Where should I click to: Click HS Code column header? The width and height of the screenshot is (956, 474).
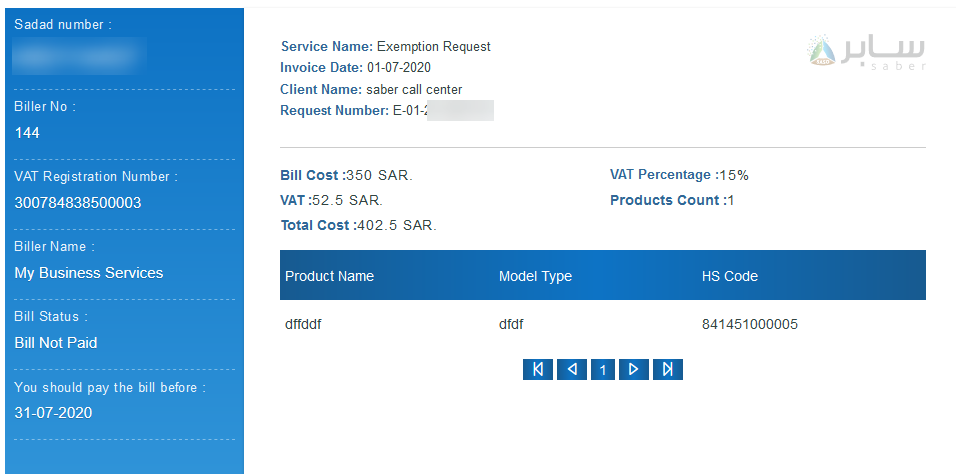[730, 276]
